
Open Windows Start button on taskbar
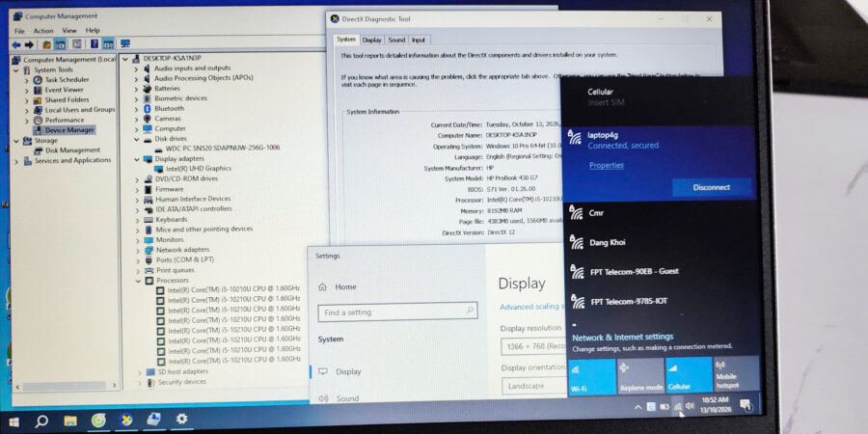(x=14, y=422)
